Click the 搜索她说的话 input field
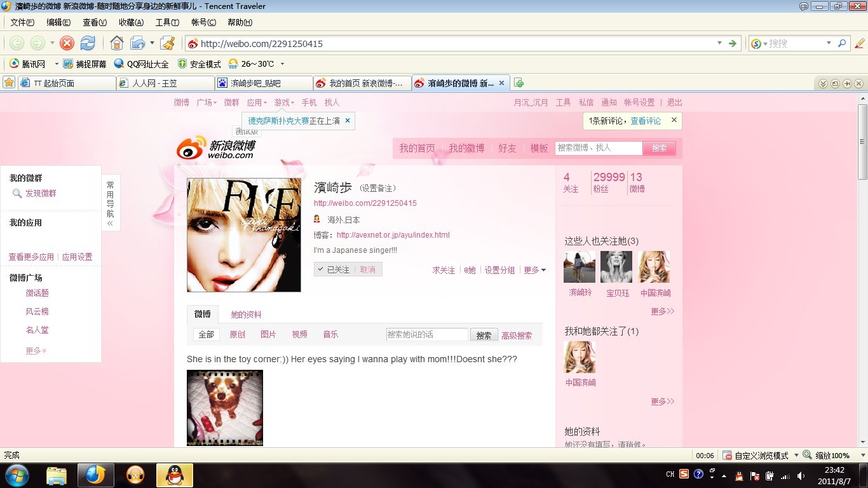Image resolution: width=868 pixels, height=488 pixels. [427, 334]
